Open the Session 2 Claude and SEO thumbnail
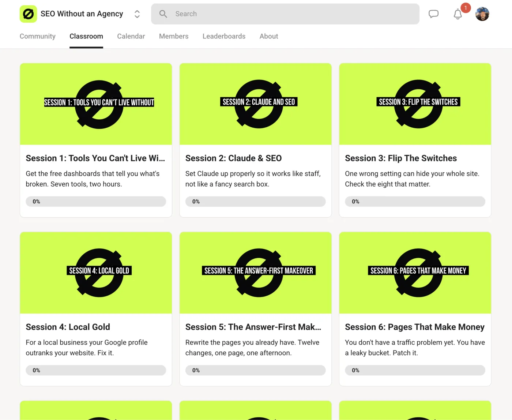The width and height of the screenshot is (512, 420). [x=256, y=104]
